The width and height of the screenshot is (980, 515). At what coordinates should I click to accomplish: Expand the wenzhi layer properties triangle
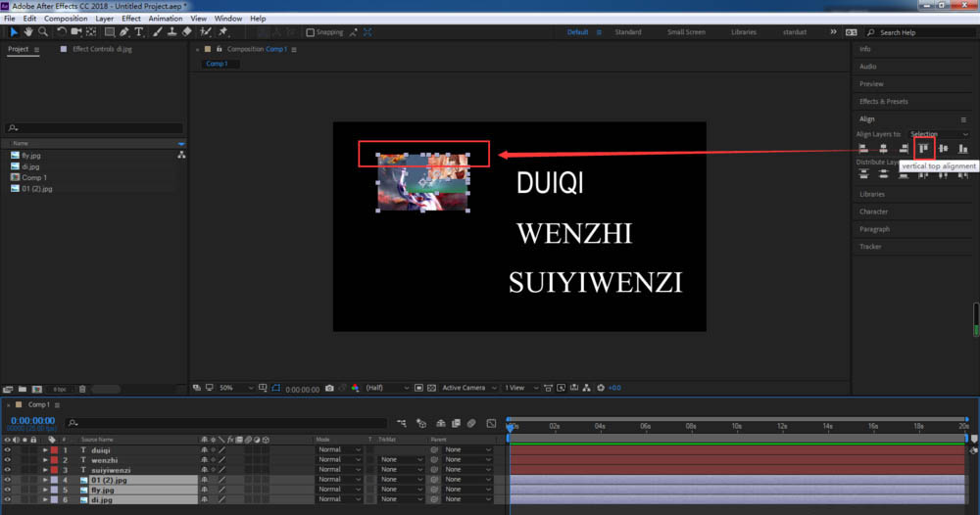coord(45,460)
